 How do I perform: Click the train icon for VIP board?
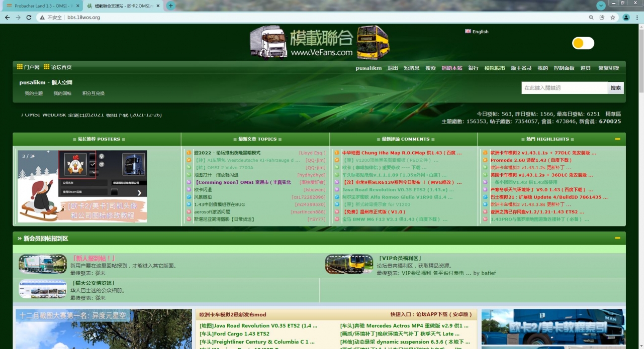[349, 264]
